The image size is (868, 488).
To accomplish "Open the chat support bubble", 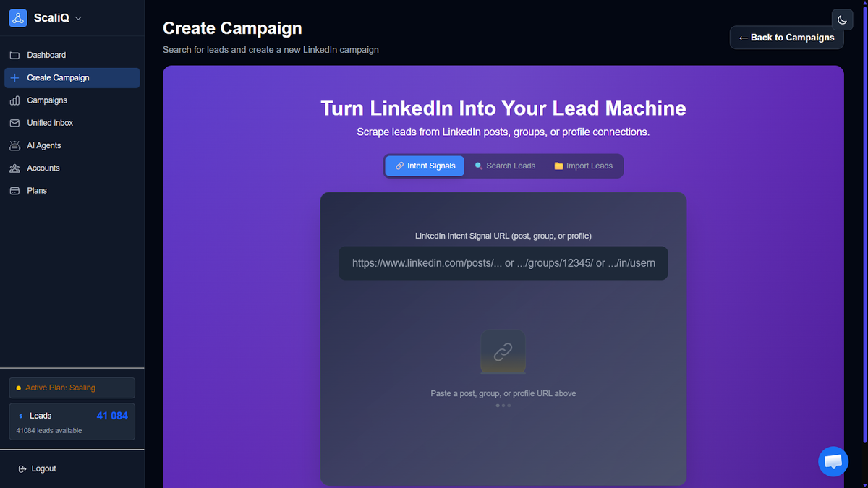I will [833, 461].
